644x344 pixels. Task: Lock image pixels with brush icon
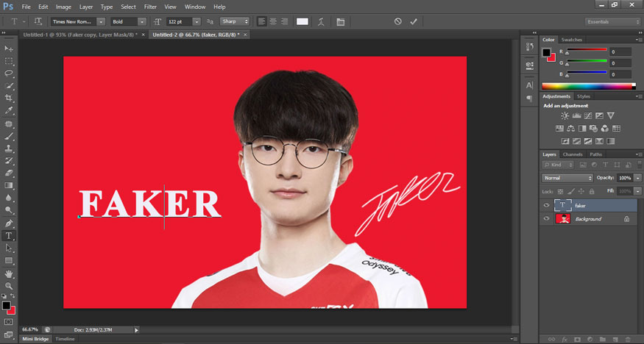(x=571, y=191)
